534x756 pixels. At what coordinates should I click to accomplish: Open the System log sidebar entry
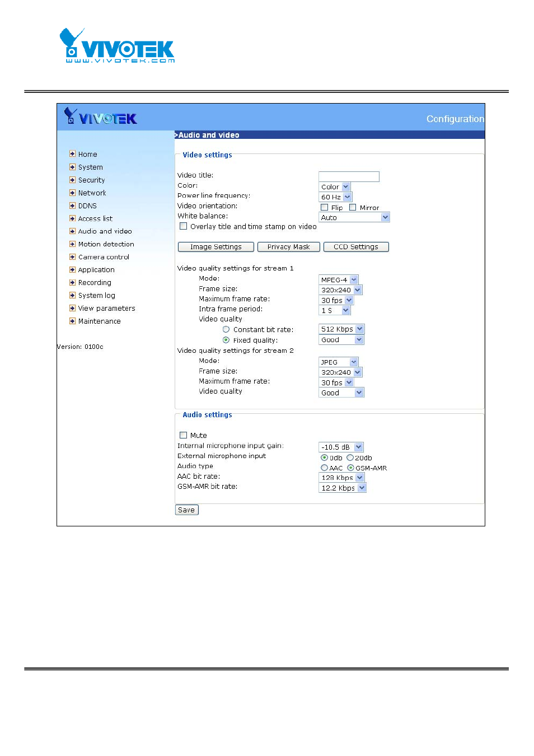[96, 296]
